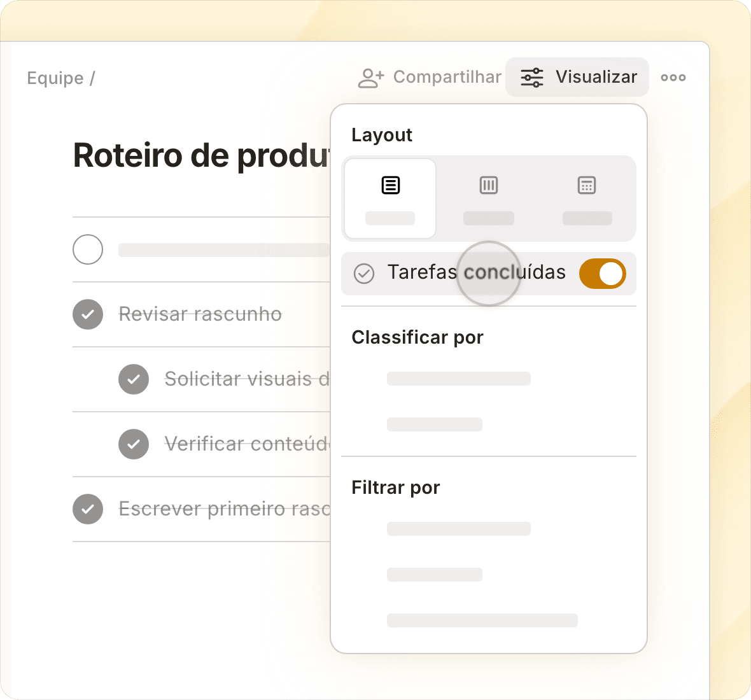
Task: Uncheck the Escrever primeiro rascunho task
Action: pos(88,509)
